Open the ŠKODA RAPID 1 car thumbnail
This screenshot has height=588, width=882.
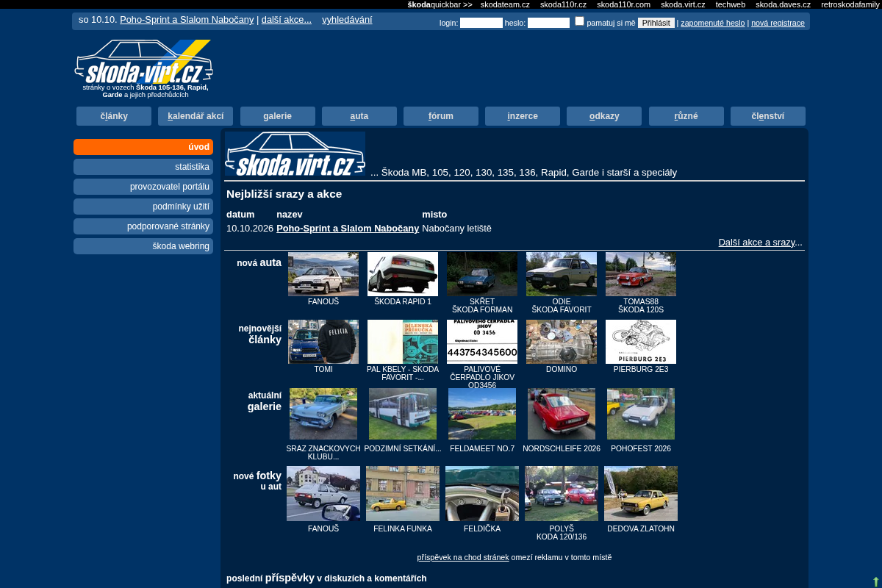click(403, 274)
